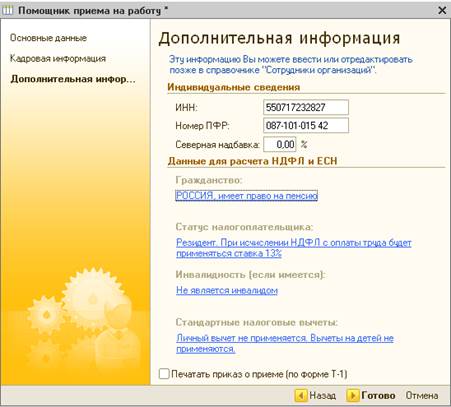Click the arrow icon beside Готово
This screenshot has height=407, width=451.
[x=352, y=396]
